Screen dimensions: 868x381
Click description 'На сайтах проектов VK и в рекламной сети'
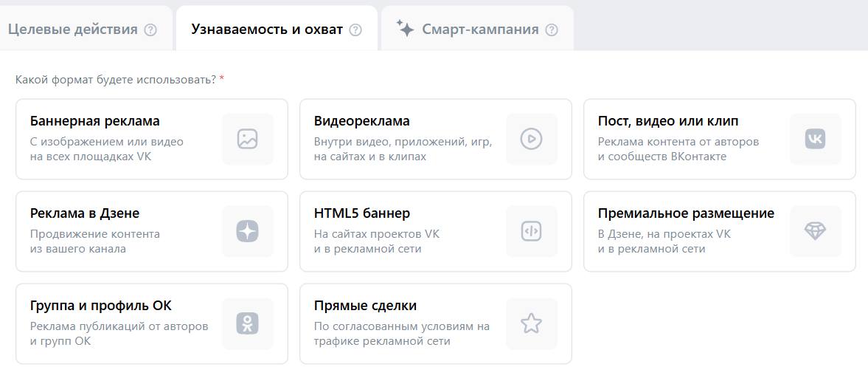pyautogui.click(x=376, y=241)
